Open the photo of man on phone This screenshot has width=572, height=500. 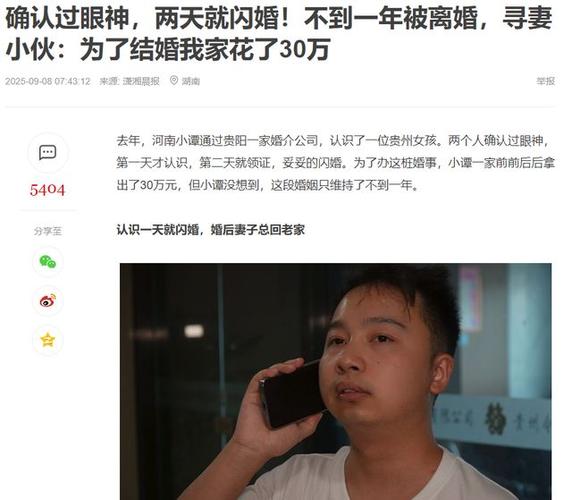click(x=336, y=381)
